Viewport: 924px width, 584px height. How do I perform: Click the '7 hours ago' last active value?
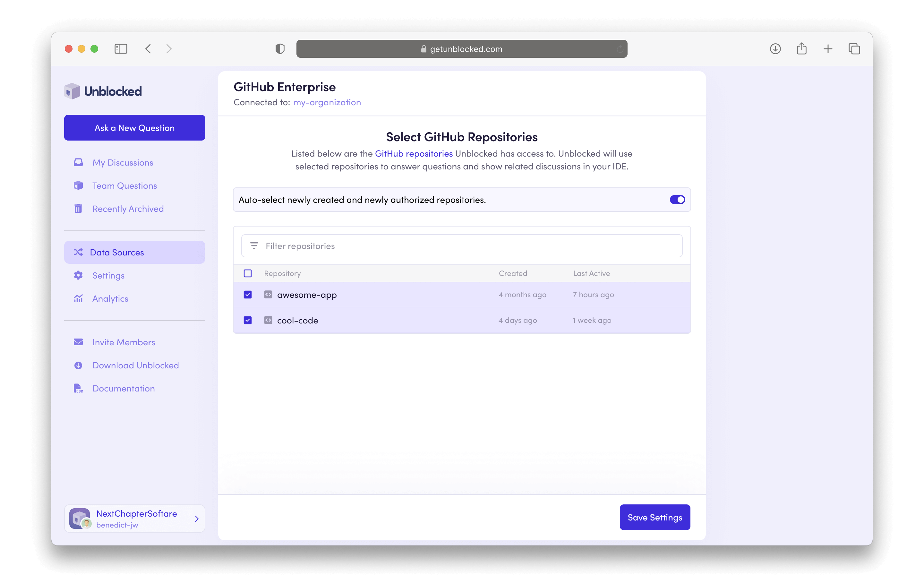(593, 295)
